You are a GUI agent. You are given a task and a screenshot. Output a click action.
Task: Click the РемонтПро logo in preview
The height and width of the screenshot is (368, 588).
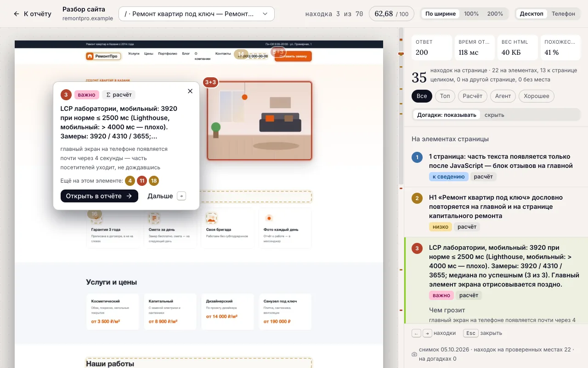tap(103, 56)
